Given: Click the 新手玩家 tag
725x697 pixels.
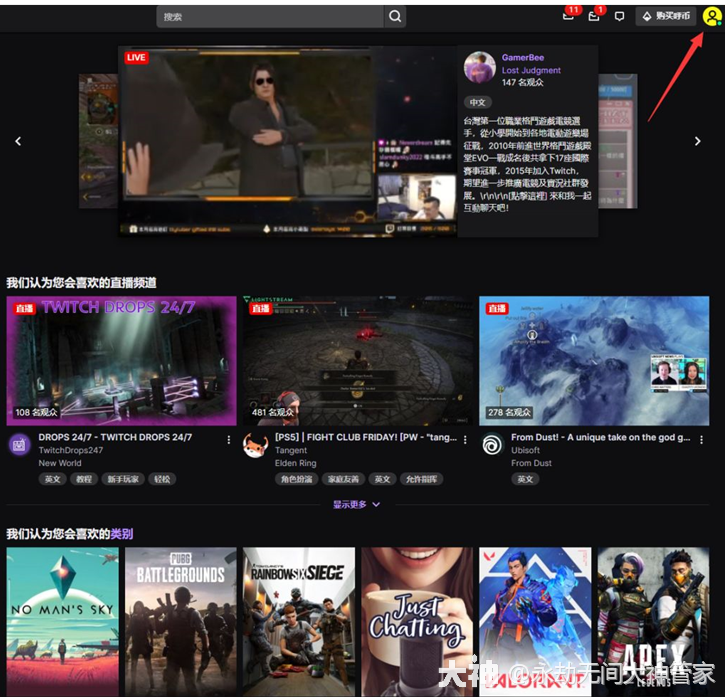Looking at the screenshot, I should pyautogui.click(x=123, y=479).
